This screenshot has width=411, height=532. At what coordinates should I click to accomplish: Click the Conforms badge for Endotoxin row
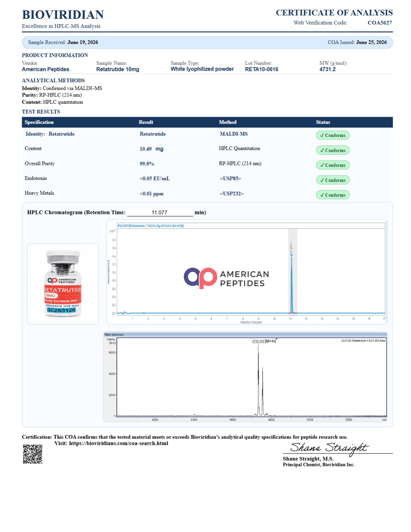(333, 180)
